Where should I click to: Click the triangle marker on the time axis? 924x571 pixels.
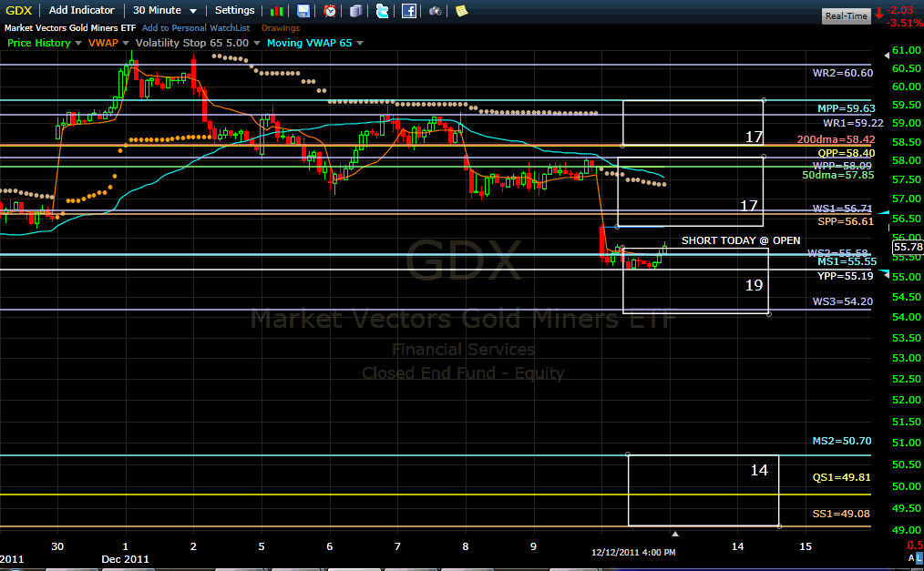tap(675, 534)
